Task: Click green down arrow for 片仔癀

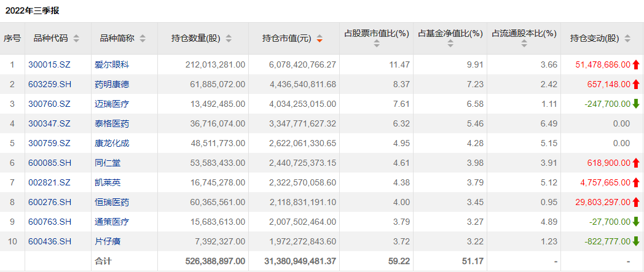Action: (636, 241)
